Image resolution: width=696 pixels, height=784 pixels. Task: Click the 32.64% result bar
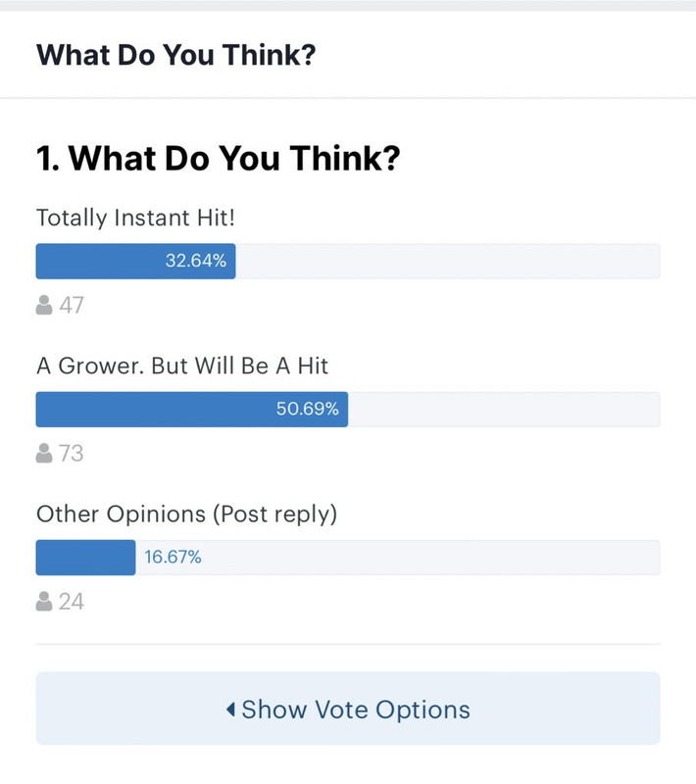[135, 261]
